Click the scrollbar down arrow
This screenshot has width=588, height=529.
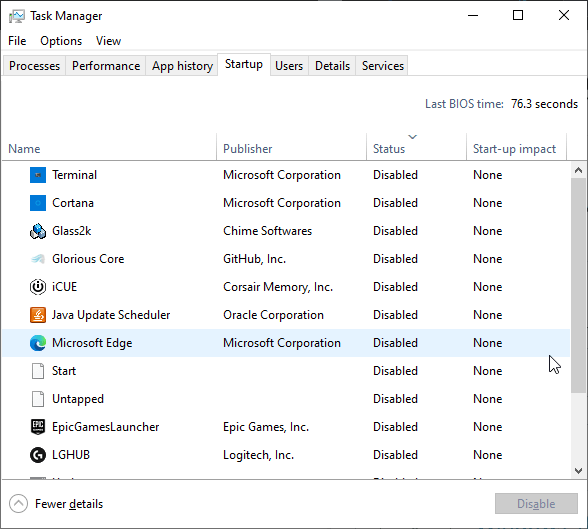(578, 471)
